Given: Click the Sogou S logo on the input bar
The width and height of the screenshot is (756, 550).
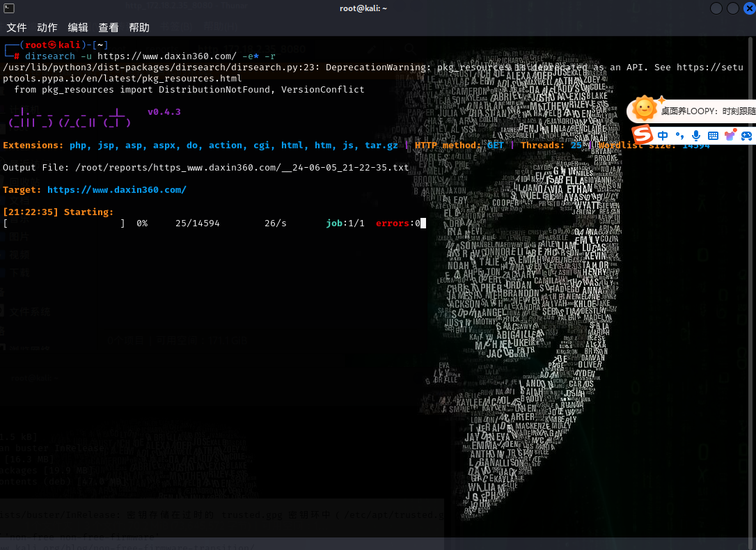Looking at the screenshot, I should click(x=643, y=135).
